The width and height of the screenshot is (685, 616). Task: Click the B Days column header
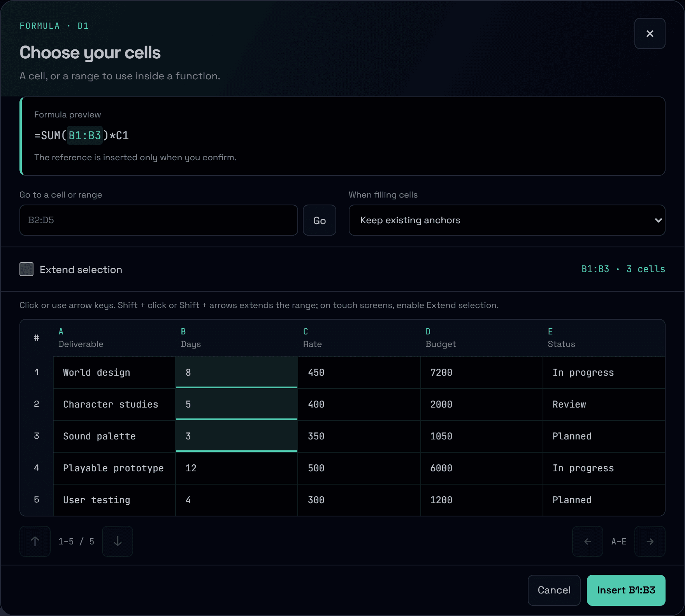(x=237, y=338)
